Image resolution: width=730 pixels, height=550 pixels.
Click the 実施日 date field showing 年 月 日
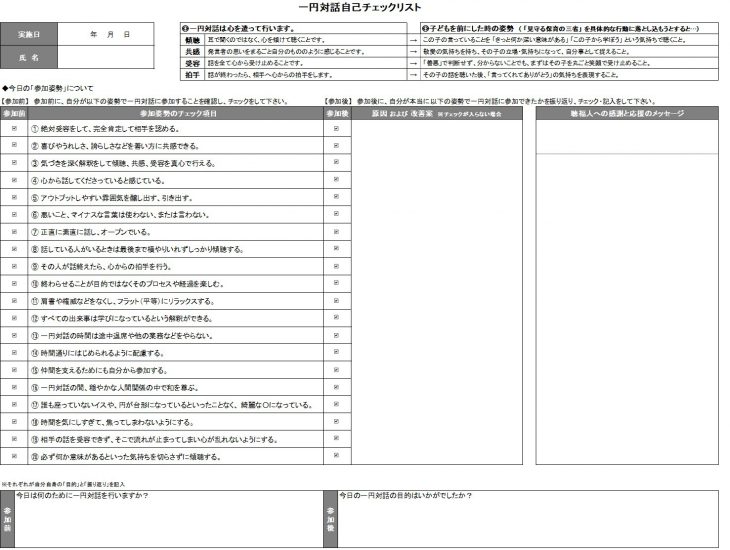click(x=106, y=34)
